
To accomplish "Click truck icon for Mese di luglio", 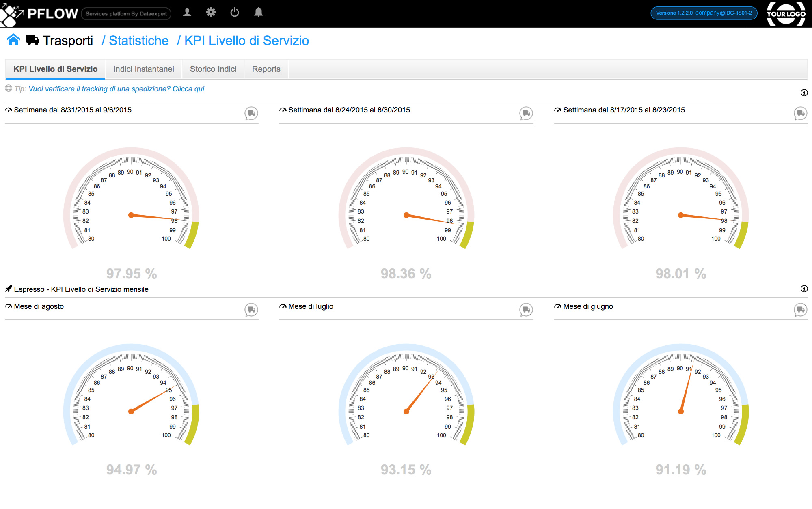I will pos(526,310).
